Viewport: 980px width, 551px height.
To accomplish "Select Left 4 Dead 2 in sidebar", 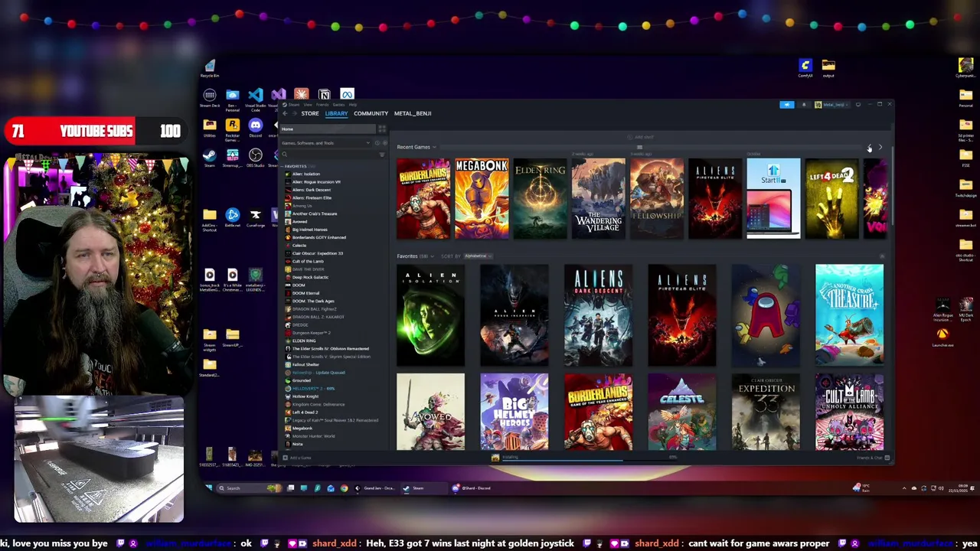I will point(305,412).
